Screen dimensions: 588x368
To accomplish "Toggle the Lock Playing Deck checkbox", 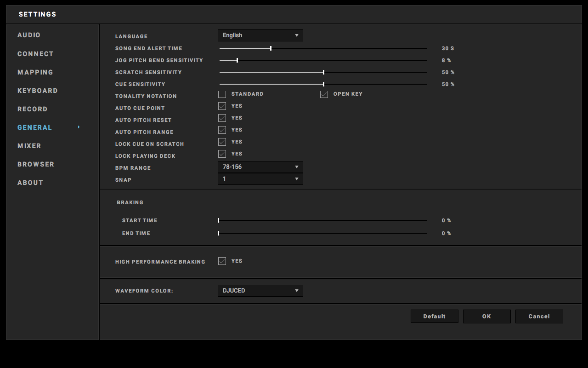I will 222,154.
